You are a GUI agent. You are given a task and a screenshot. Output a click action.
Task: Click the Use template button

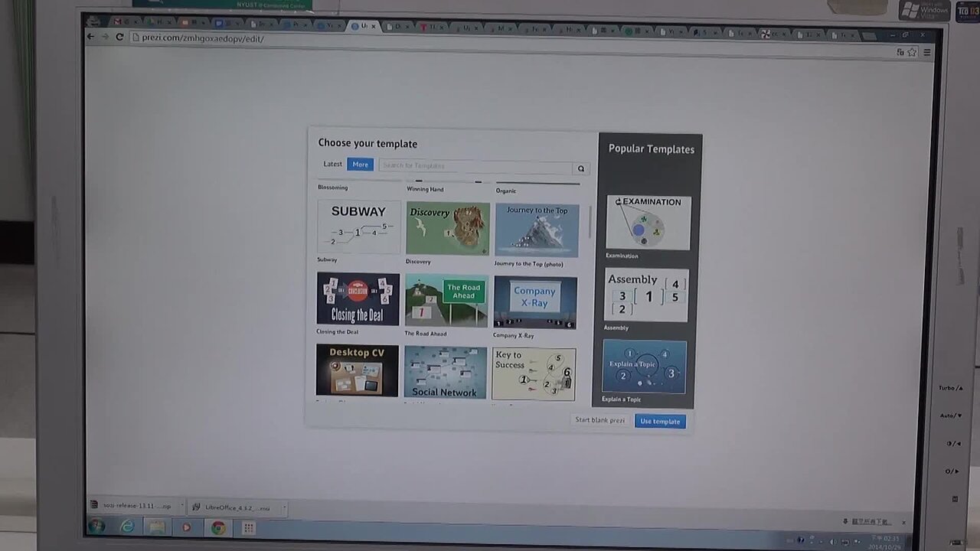pos(660,421)
